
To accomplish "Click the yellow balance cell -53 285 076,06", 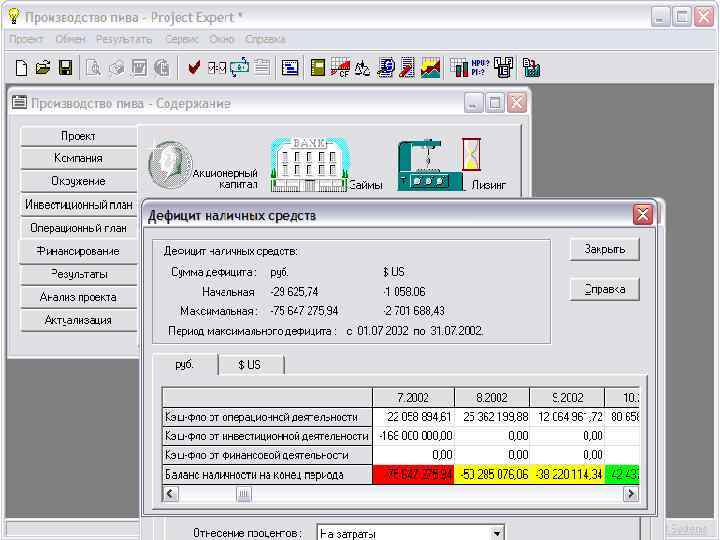I will pos(491,474).
